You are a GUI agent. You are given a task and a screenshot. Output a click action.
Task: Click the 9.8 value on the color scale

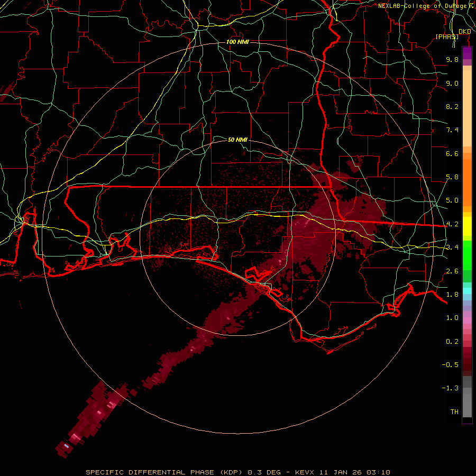[x=452, y=59]
